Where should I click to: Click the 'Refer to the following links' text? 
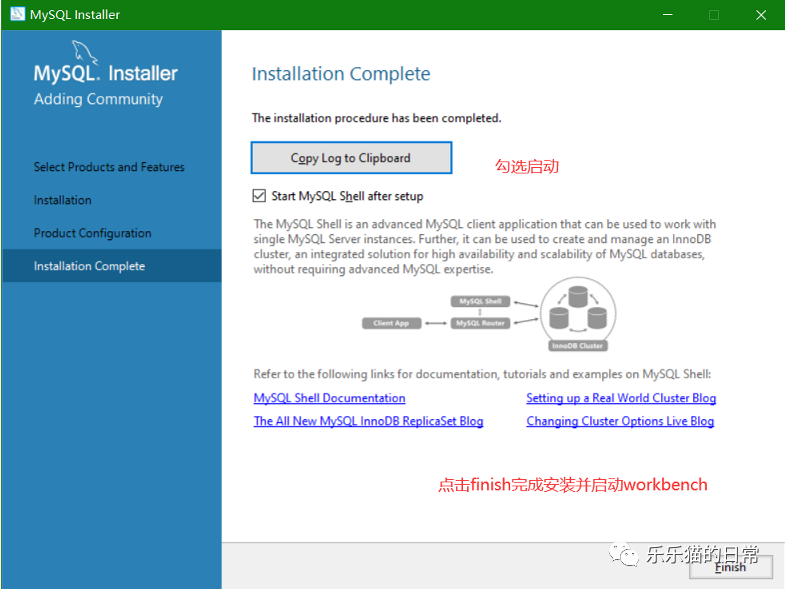click(x=482, y=374)
